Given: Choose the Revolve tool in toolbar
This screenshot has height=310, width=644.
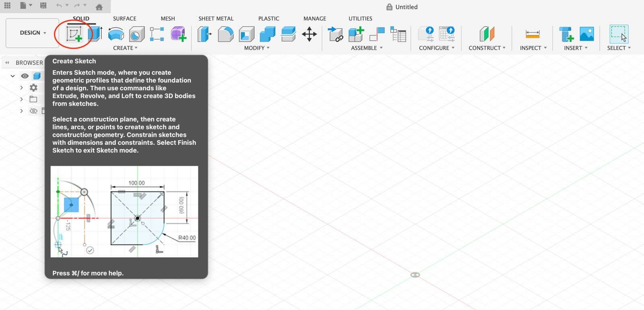Looking at the screenshot, I should [x=116, y=34].
